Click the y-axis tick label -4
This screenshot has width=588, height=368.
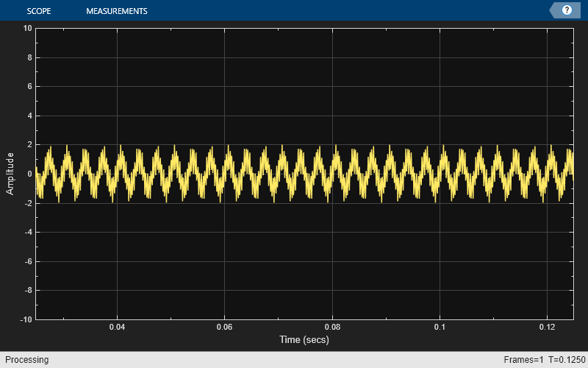pos(27,232)
